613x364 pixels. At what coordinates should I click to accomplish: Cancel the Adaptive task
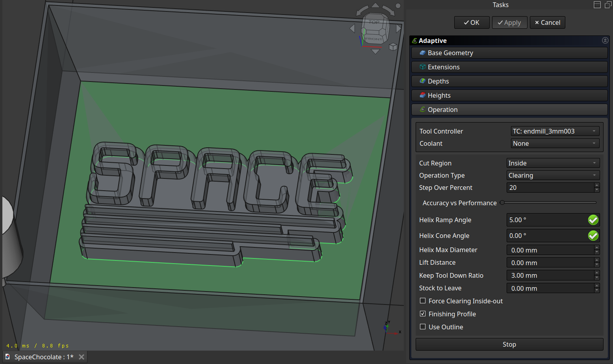[x=547, y=22]
